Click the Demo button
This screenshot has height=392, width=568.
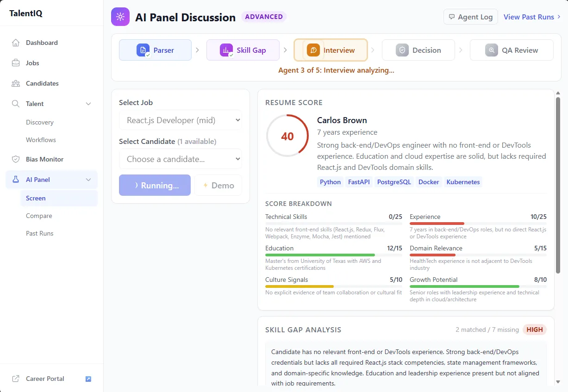click(218, 185)
